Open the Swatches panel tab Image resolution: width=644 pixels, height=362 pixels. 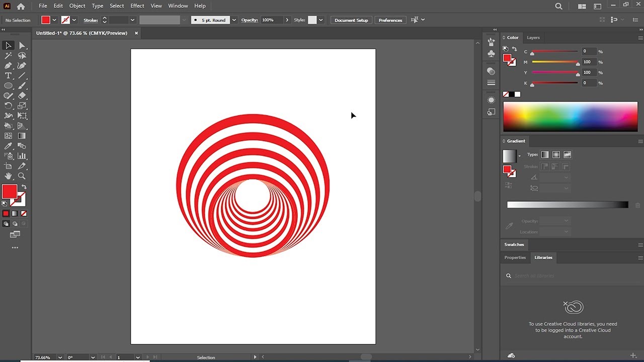coord(514,244)
